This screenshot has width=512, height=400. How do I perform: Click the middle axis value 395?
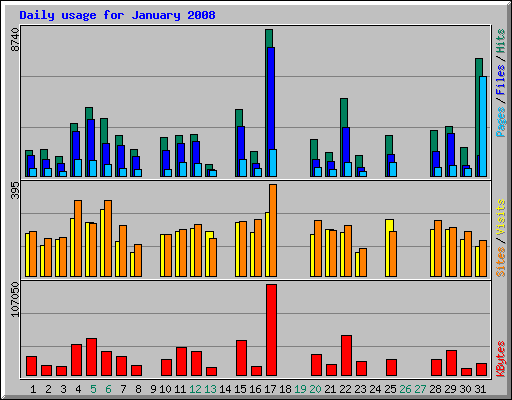point(15,190)
